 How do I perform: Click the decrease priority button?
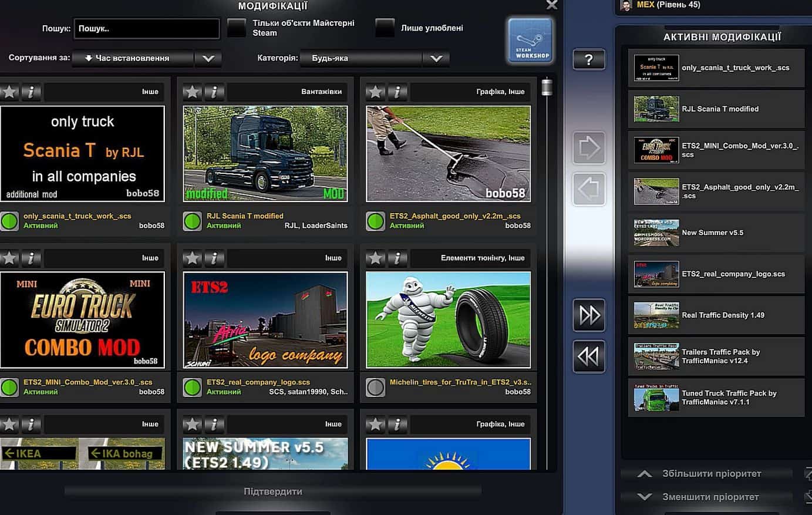pyautogui.click(x=710, y=497)
